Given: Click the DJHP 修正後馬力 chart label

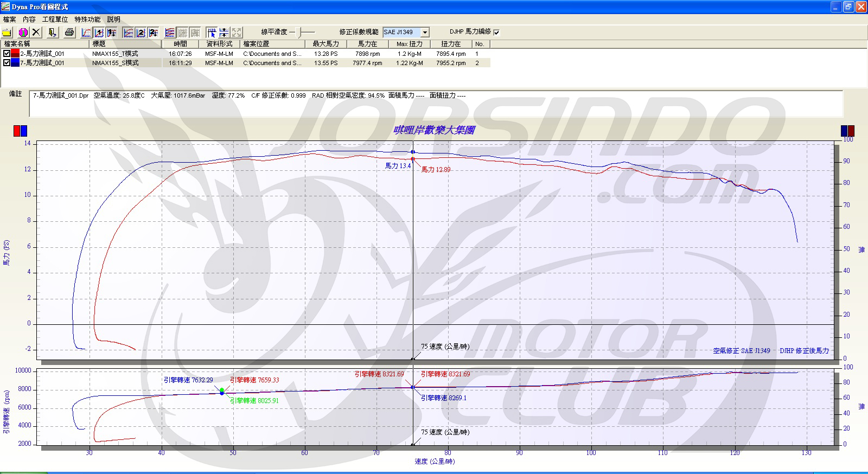Looking at the screenshot, I should point(805,351).
